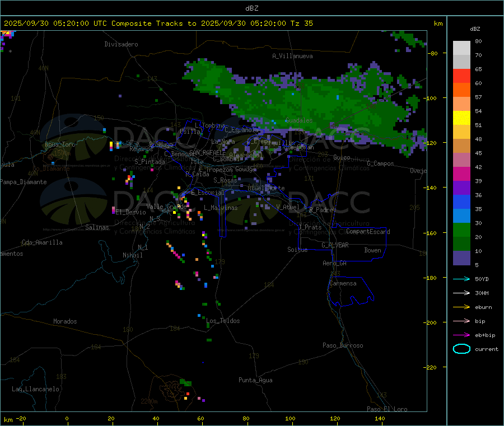Screen dimensions: 504x426
Task: Pick the slate purple swatch below 10 dBZ
Action: [461, 258]
